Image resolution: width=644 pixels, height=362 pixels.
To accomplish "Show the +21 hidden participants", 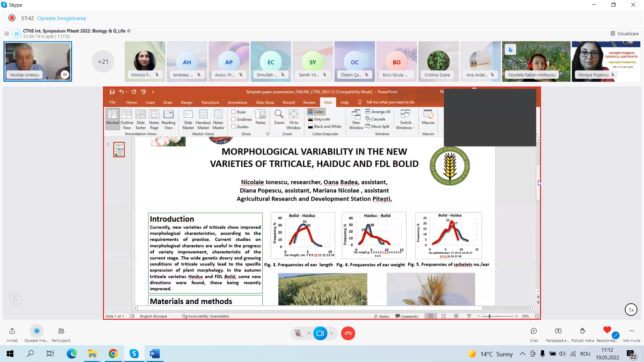I will [103, 61].
